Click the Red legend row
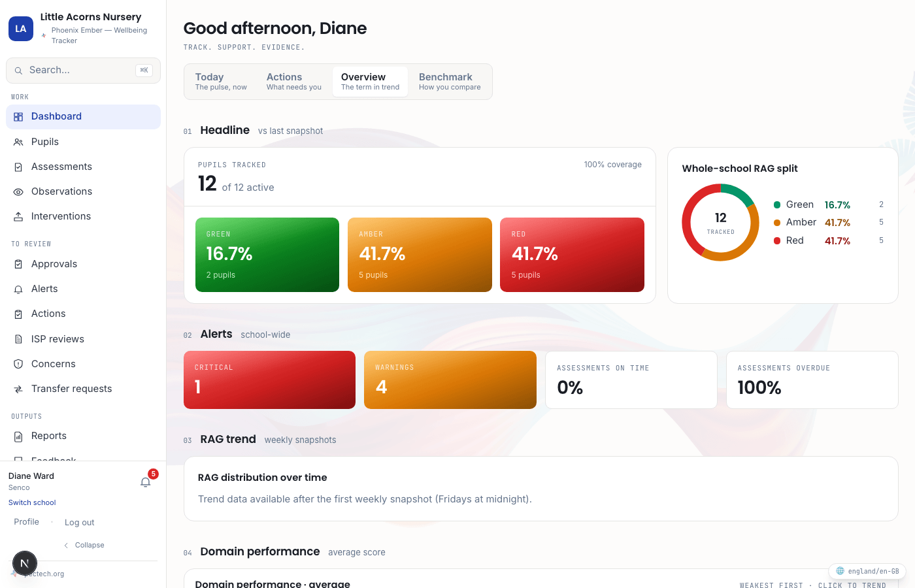 tap(829, 240)
